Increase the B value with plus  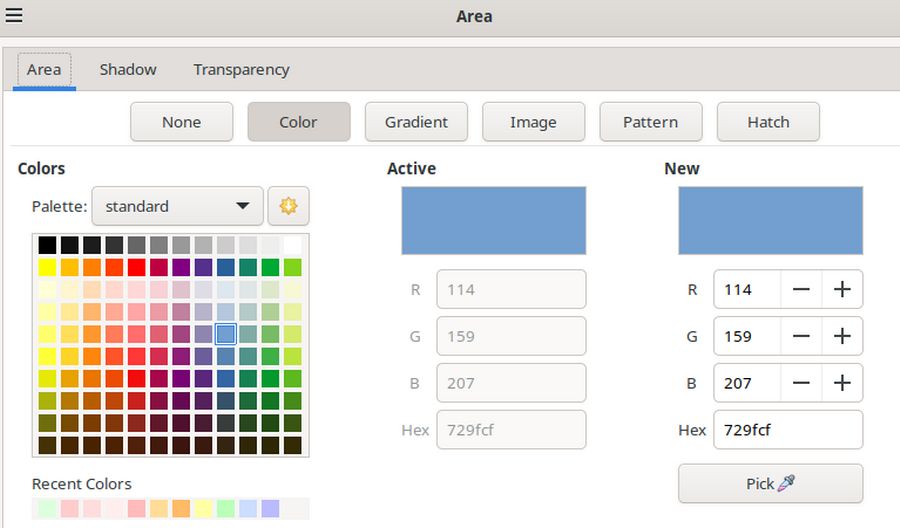point(842,383)
